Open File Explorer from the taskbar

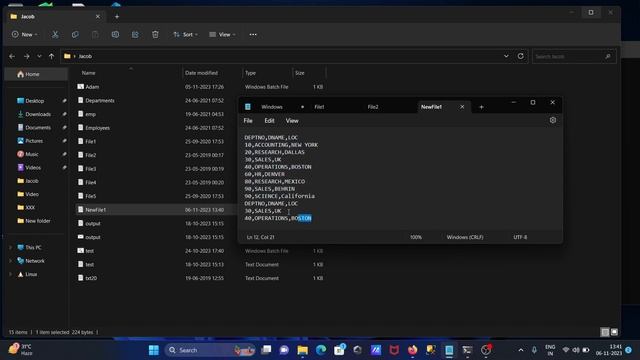302,350
